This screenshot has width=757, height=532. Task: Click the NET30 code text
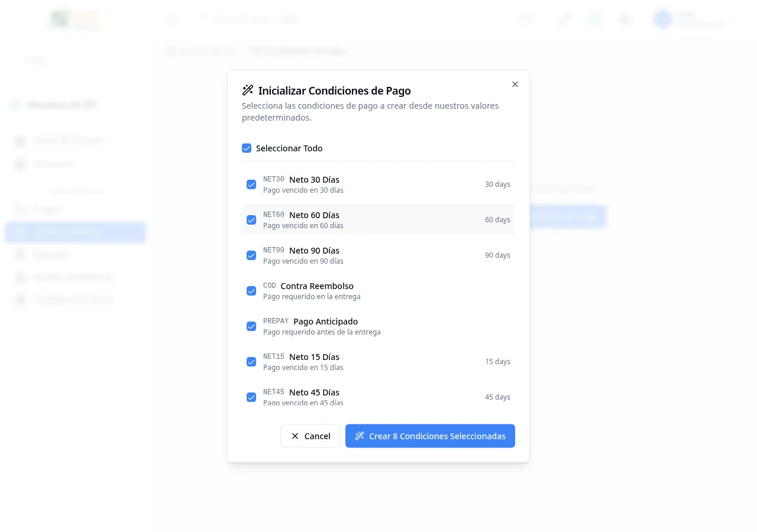(x=274, y=179)
